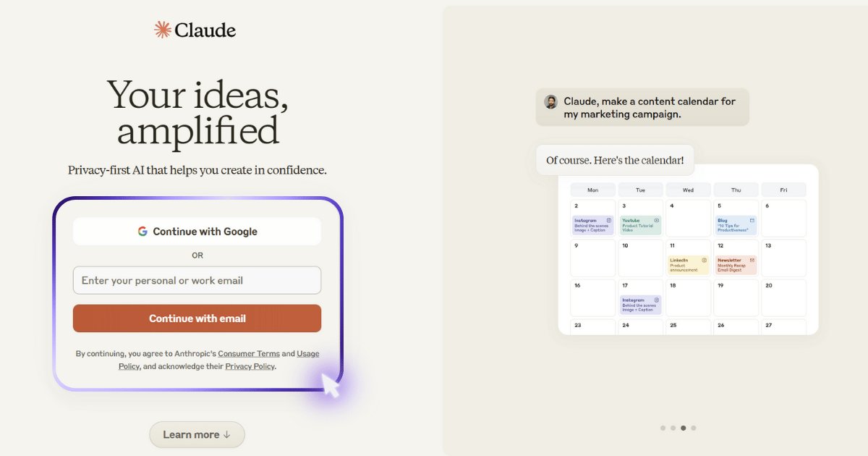The image size is (868, 456).
Task: Select the empty day 13 calendar cell
Action: tap(783, 258)
